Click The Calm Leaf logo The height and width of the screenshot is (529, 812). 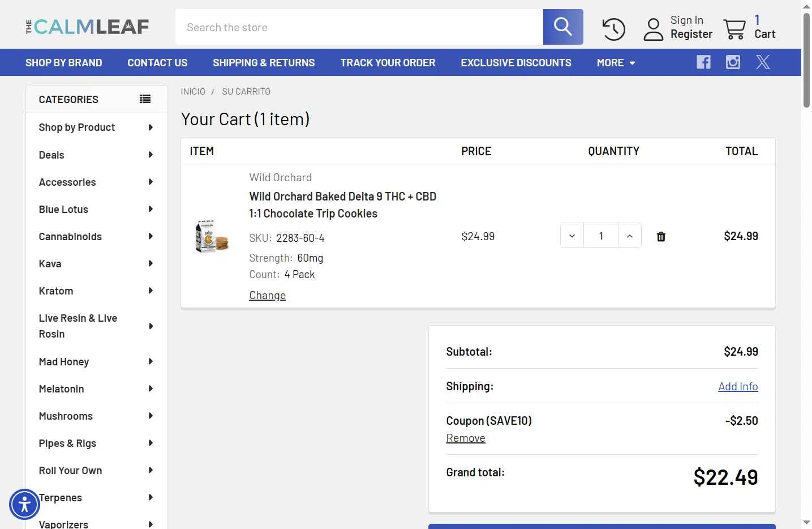[88, 27]
